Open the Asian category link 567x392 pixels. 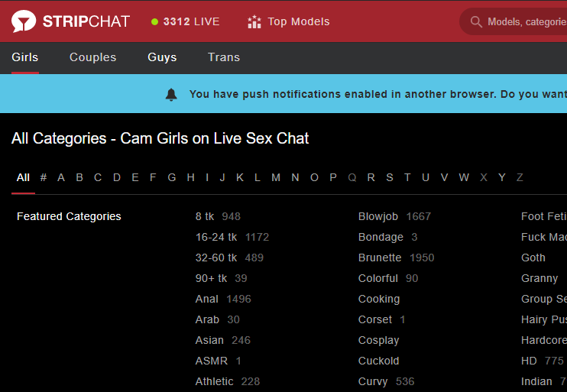point(209,340)
